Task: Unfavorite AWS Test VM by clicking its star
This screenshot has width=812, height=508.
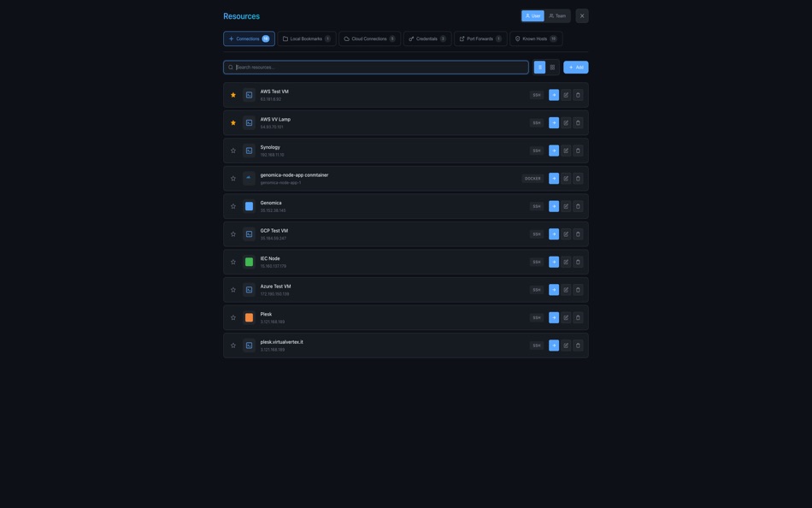Action: 232,93
